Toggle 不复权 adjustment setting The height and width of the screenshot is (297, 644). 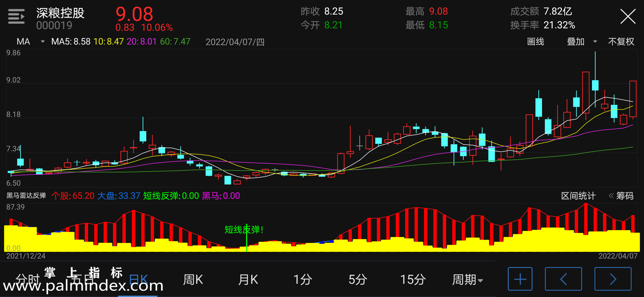tap(621, 42)
